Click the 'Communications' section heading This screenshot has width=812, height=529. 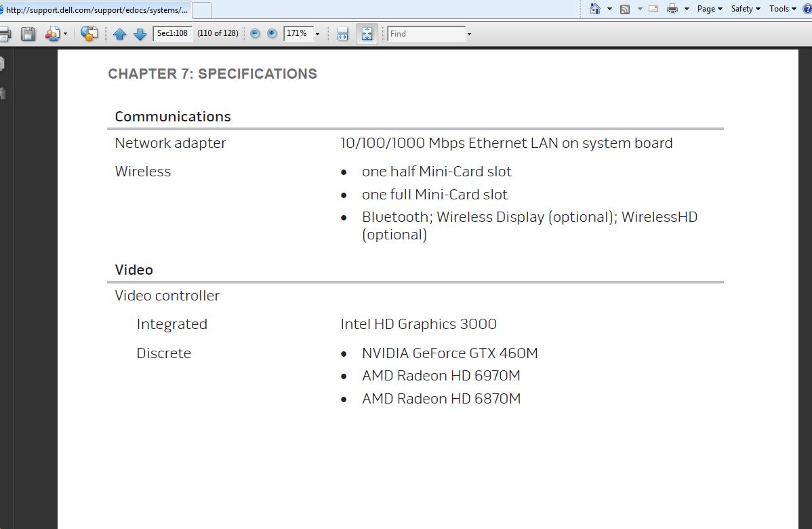(x=173, y=117)
